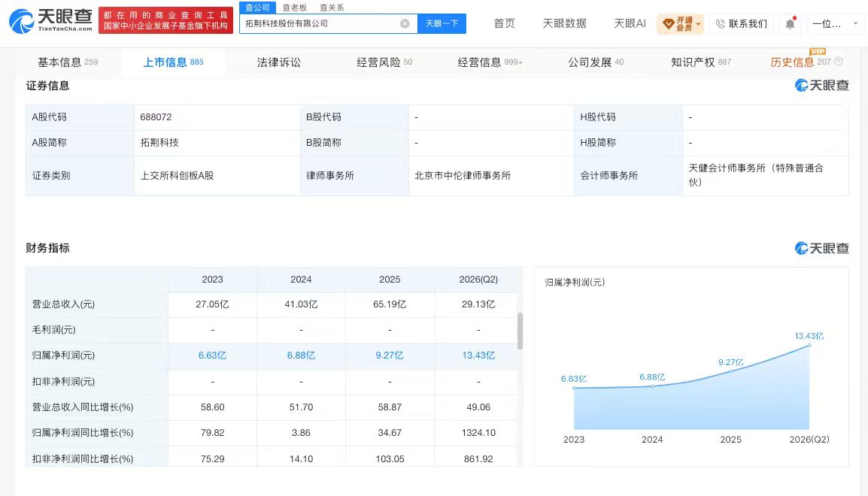Click the 天眼一下 search button
This screenshot has height=496, width=868.
442,24
